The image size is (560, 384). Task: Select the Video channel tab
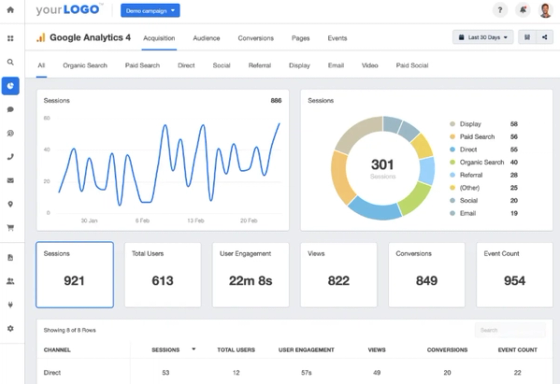pyautogui.click(x=370, y=65)
